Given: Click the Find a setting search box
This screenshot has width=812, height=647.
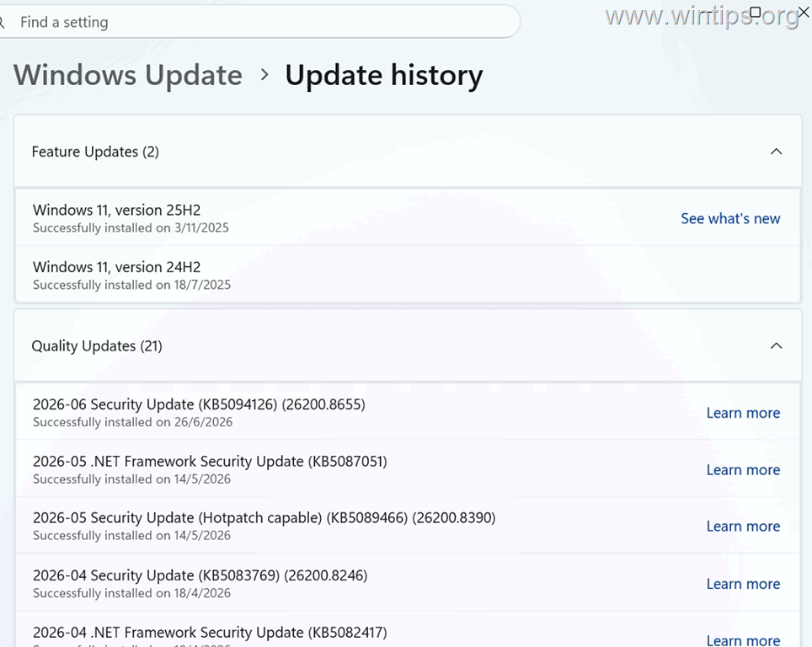Looking at the screenshot, I should click(x=259, y=22).
